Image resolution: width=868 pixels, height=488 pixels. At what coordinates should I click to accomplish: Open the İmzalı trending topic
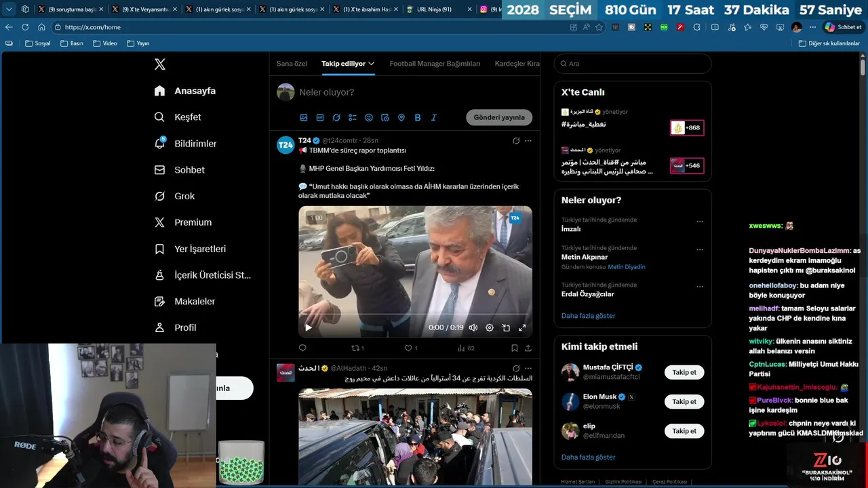pos(571,229)
